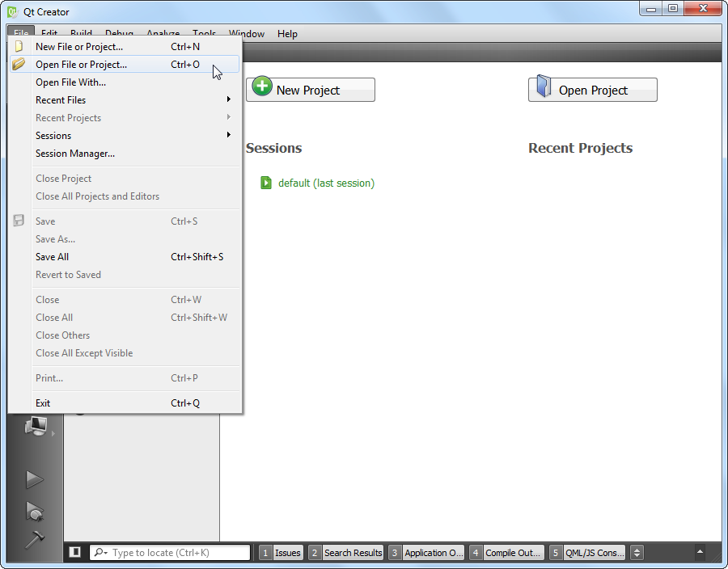Click locator magnifier icon dropdown

point(100,552)
